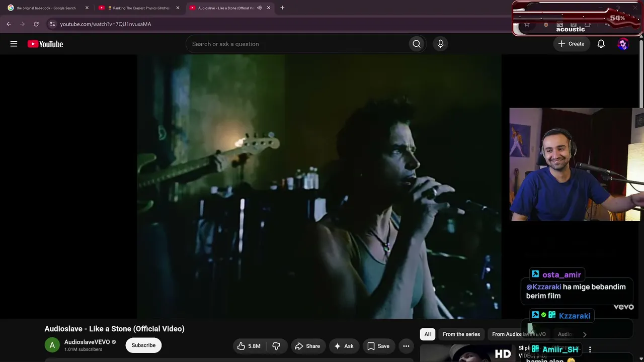This screenshot has height=362, width=644.
Task: Open the suggested HD video thumbnail
Action: point(466,353)
